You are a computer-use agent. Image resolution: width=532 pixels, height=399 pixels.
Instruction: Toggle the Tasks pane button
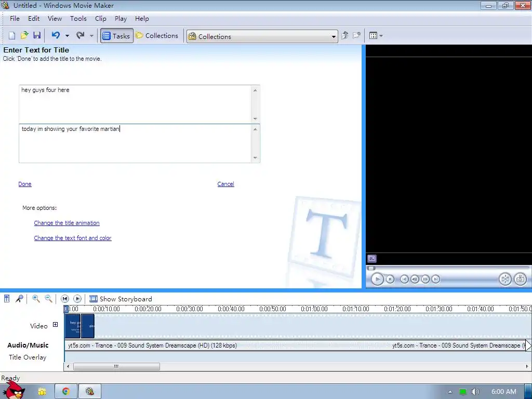[116, 36]
